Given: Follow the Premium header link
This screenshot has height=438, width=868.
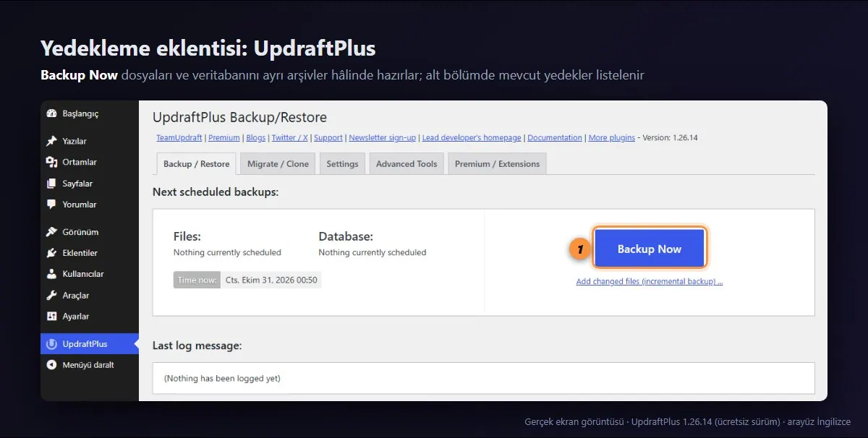Looking at the screenshot, I should coord(224,137).
